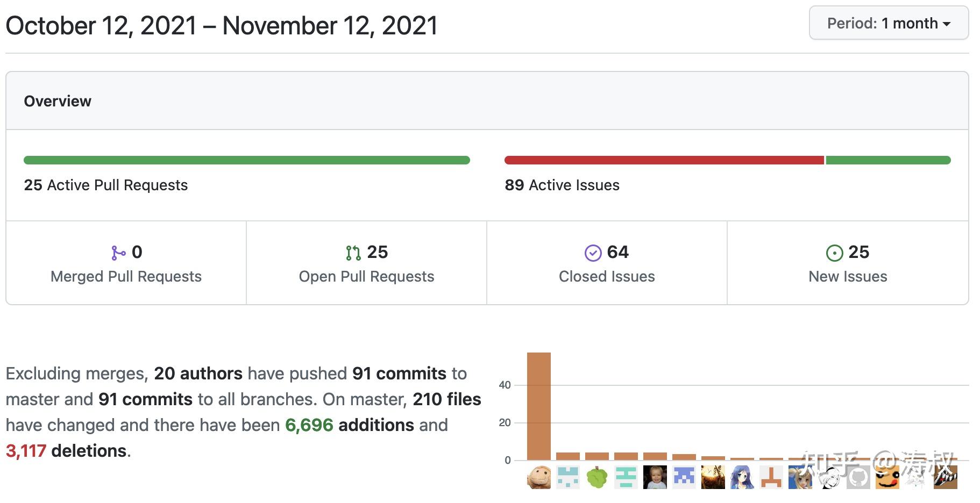980x503 pixels.
Task: View the 25 Open Pull Requests list
Action: (x=366, y=276)
